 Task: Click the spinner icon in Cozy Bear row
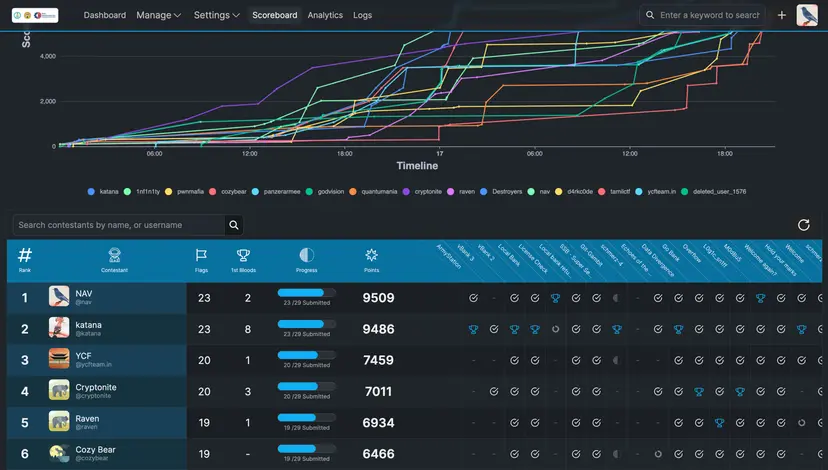click(658, 454)
